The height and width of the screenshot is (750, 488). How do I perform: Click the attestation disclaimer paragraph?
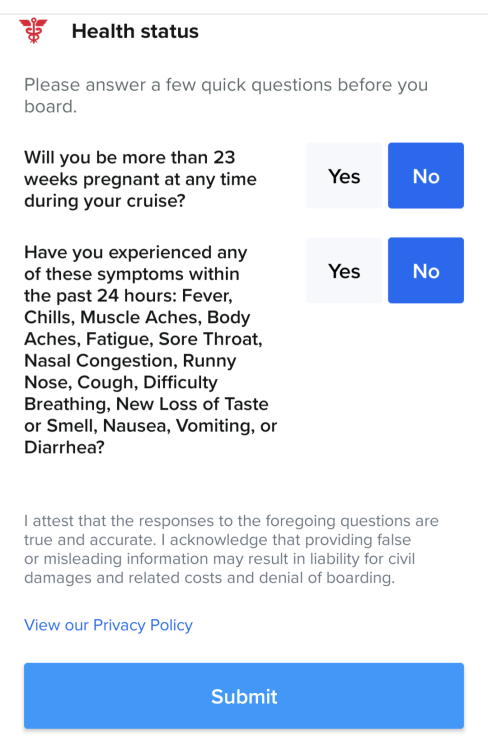tap(232, 549)
